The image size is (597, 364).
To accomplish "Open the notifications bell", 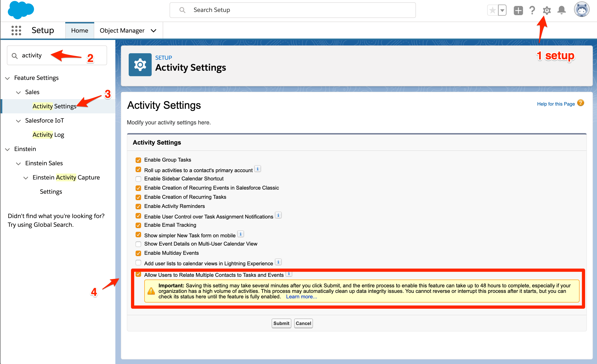I will coord(561,10).
